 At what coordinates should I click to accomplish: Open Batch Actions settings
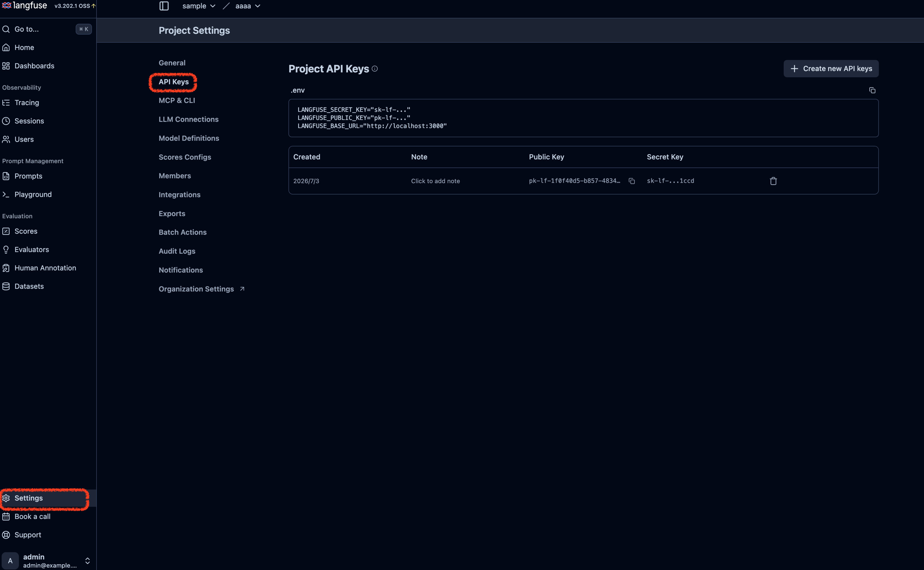(182, 232)
